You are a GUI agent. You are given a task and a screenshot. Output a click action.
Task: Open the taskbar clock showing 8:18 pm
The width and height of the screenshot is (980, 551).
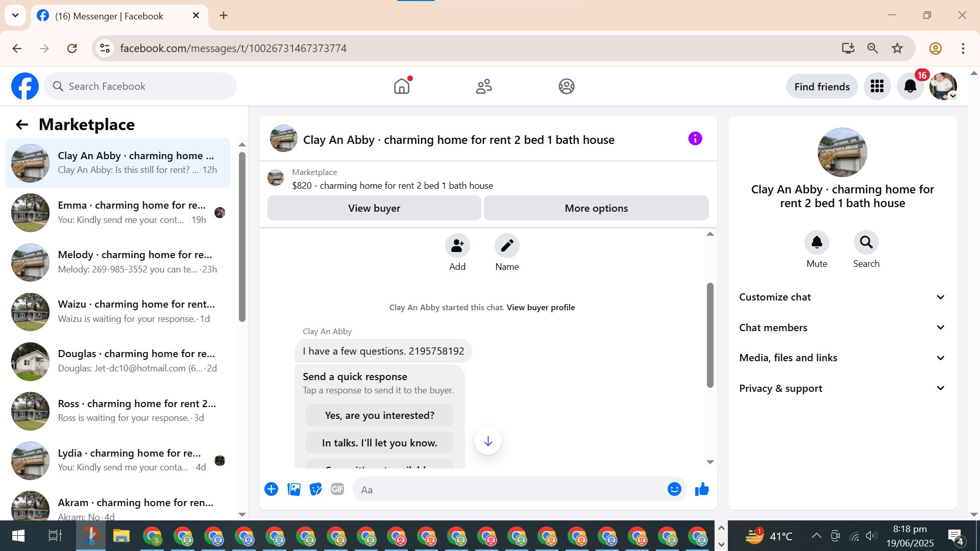point(910,536)
